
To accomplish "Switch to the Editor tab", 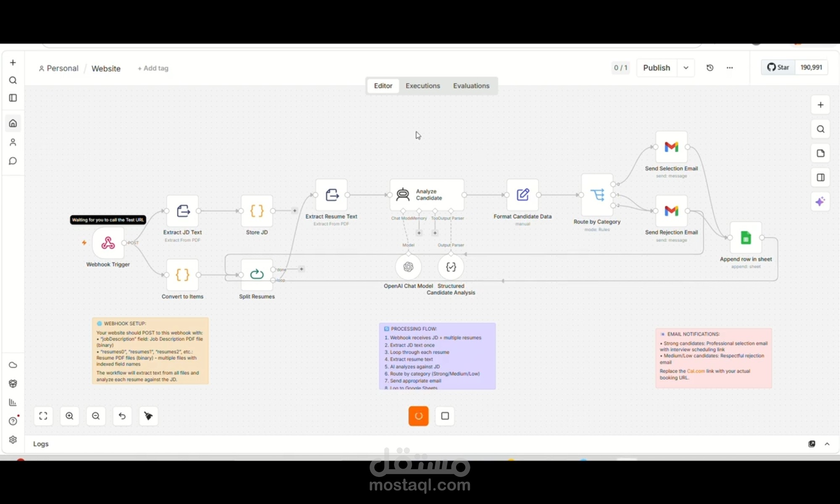I will tap(383, 86).
